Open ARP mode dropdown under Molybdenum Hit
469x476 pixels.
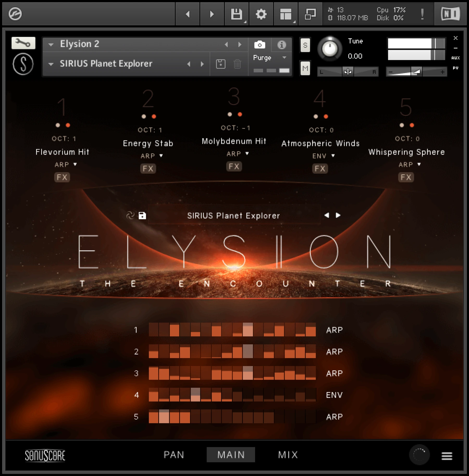click(237, 154)
